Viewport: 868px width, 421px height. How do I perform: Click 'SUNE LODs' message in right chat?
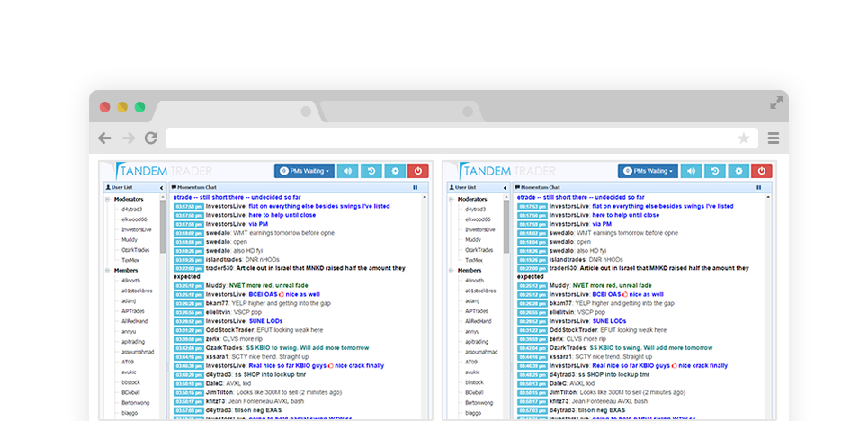pos(608,321)
